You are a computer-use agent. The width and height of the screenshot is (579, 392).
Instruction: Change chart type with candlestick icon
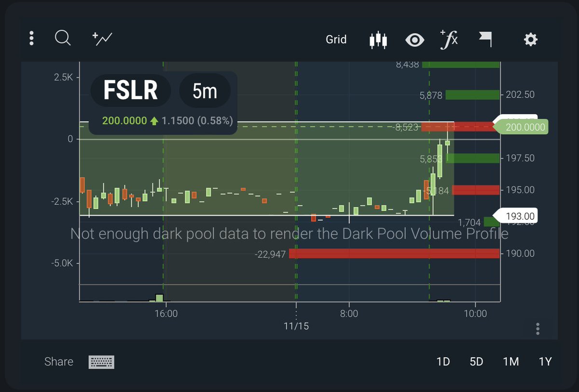pyautogui.click(x=378, y=40)
